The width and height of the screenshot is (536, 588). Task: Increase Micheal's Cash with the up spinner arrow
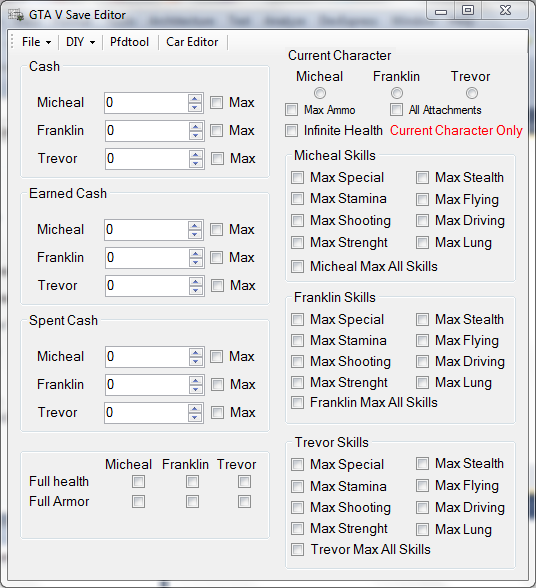coord(195,99)
